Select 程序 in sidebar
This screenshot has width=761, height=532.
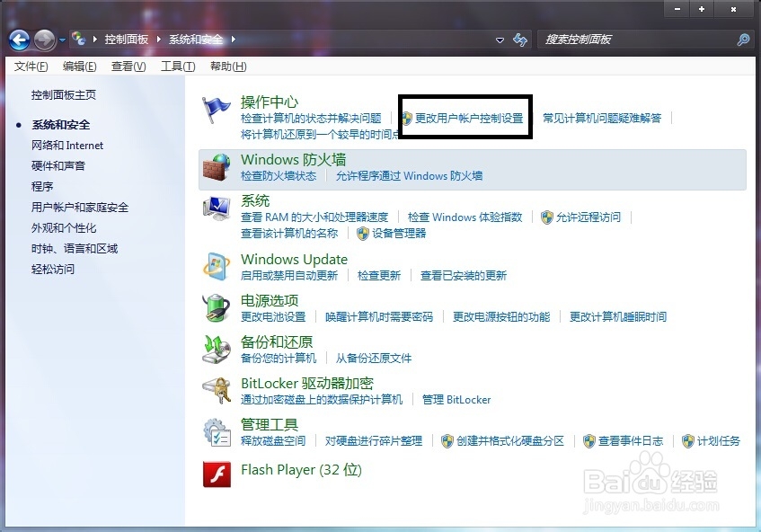[42, 187]
